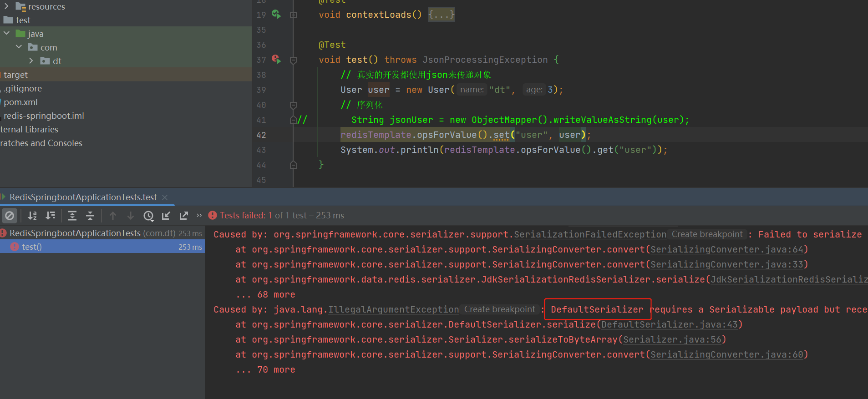Open SerializingConverter.java:60 stack link
Screen dimensions: 868x399
click(x=727, y=354)
